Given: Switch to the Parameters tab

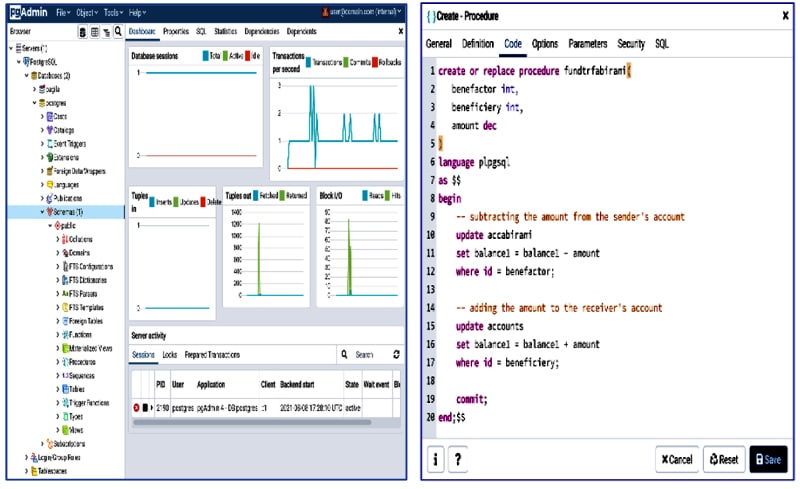Looking at the screenshot, I should 587,44.
